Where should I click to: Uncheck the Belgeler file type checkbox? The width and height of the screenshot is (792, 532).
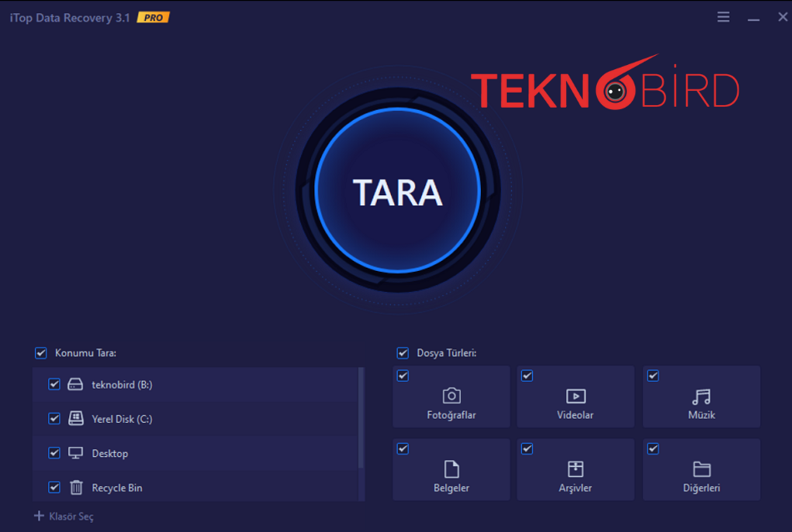pyautogui.click(x=403, y=448)
